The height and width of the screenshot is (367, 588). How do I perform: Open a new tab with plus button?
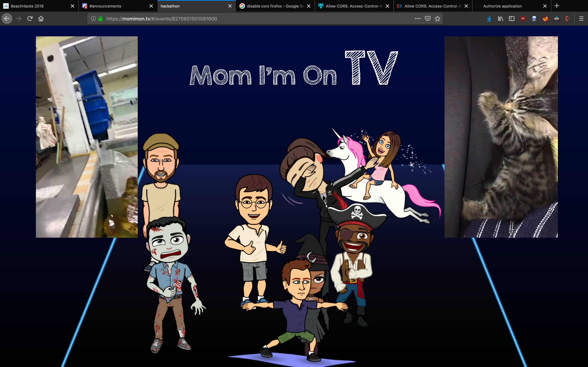click(x=557, y=6)
